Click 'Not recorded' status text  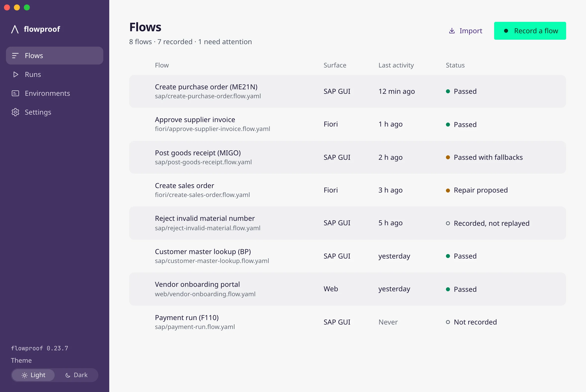tap(475, 322)
